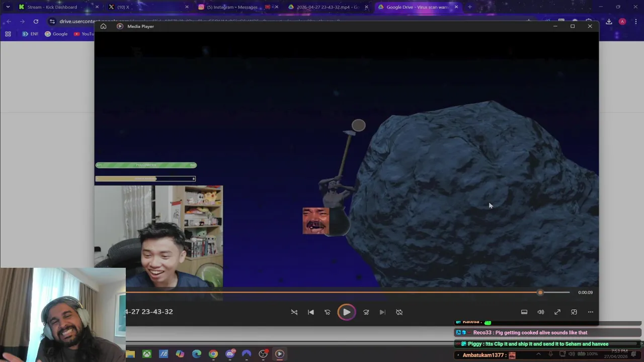Open languages and subtitles options
Screen dimensions: 644x362
[524, 312]
